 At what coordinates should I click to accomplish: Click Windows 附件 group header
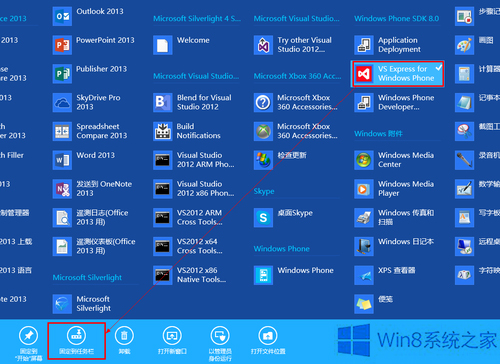(378, 134)
